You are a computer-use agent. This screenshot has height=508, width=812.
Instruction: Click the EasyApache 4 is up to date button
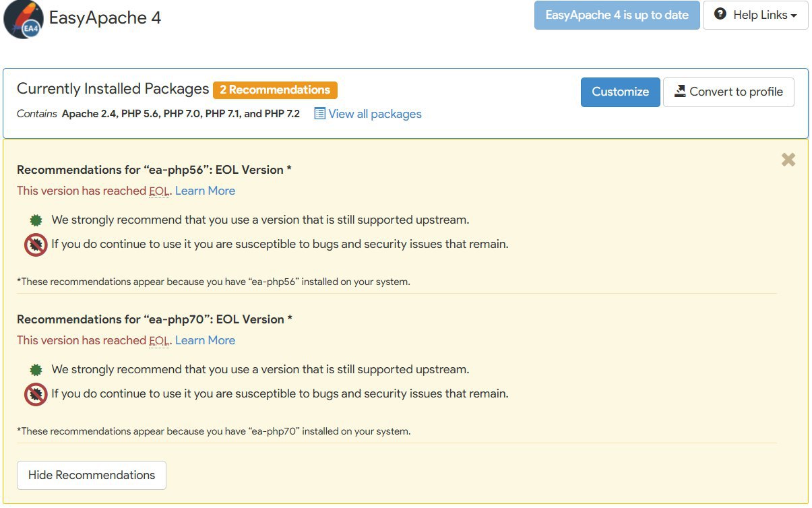(617, 15)
